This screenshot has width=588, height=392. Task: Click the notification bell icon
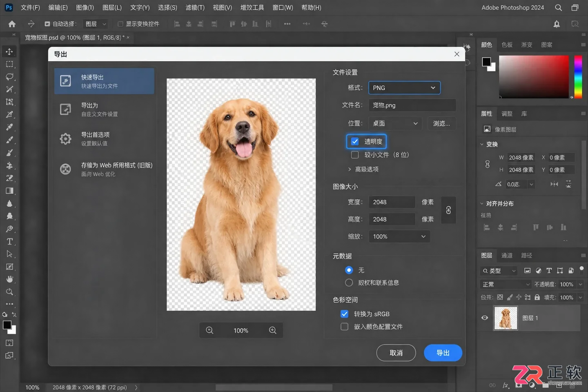point(557,24)
